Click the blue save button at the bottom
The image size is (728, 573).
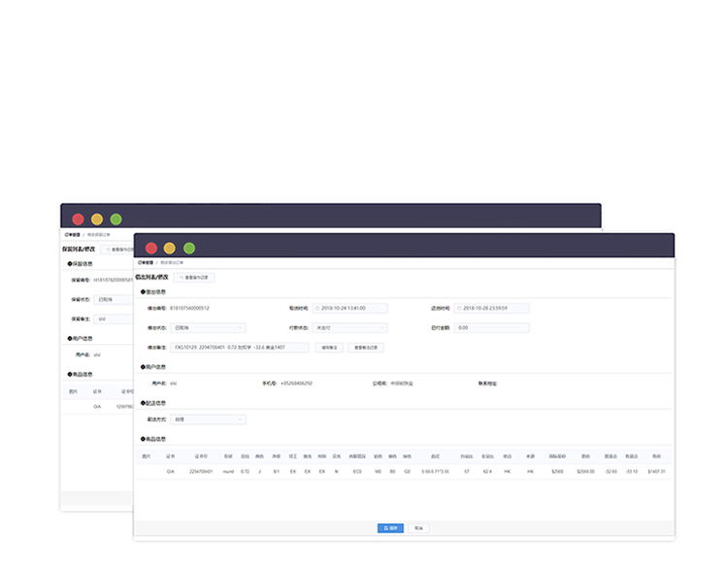390,528
